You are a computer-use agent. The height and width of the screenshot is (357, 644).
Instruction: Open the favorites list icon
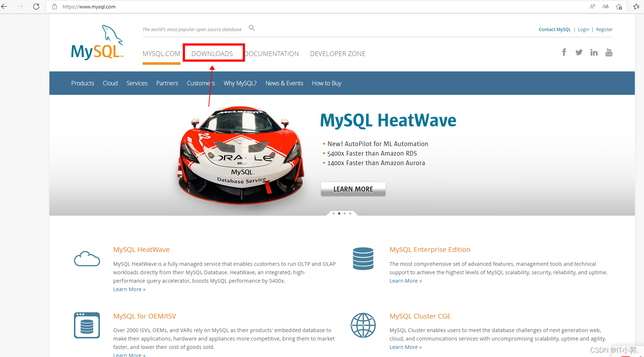[x=636, y=7]
